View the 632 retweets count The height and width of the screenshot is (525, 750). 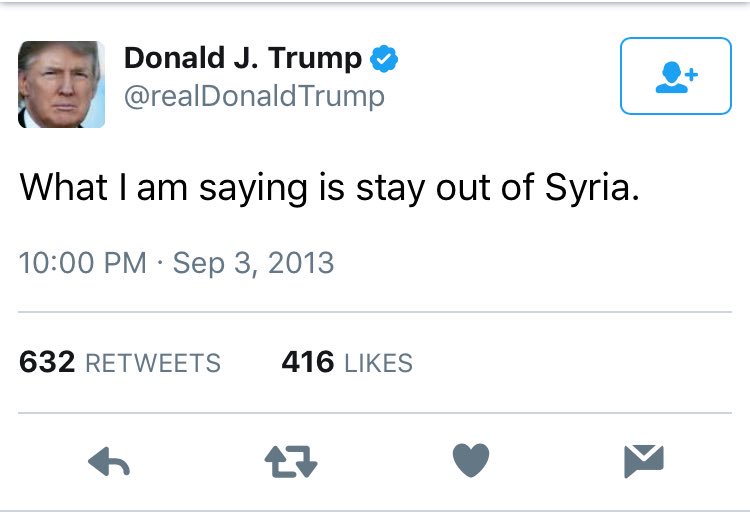coord(120,362)
